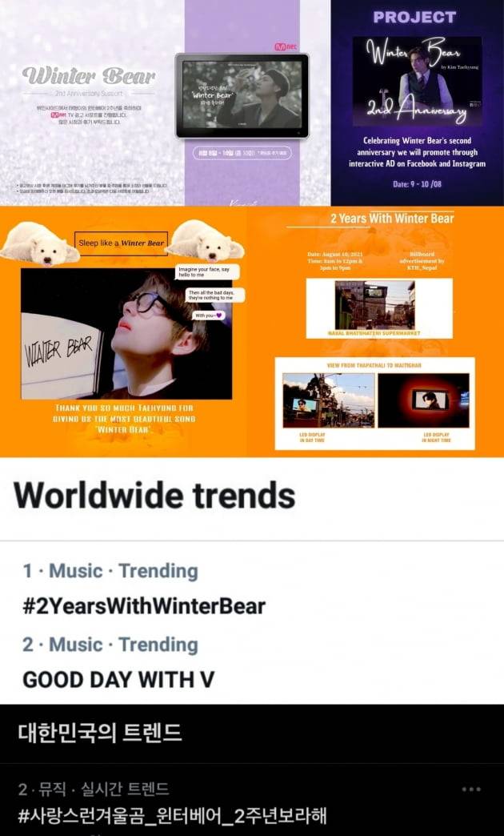This screenshot has height=836, width=504.
Task: Open the Taehyung looking up photo
Action: click(126, 334)
